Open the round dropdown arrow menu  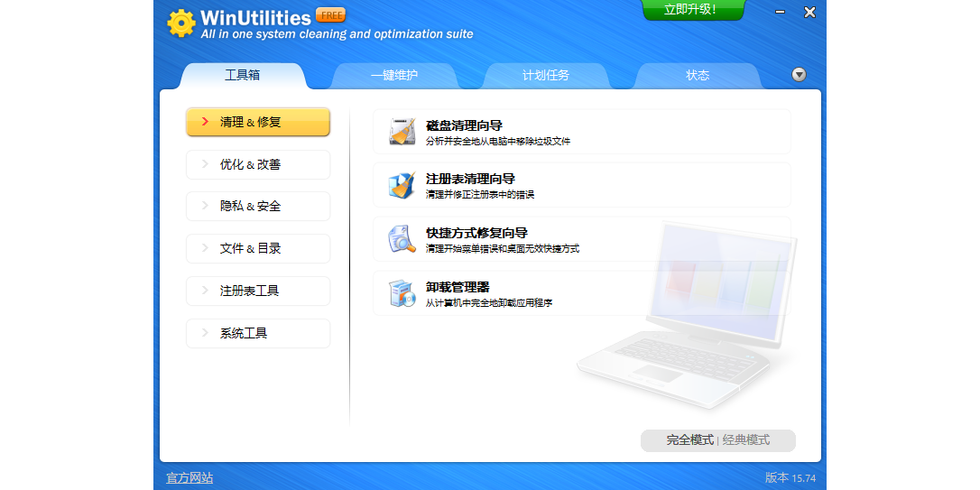799,75
